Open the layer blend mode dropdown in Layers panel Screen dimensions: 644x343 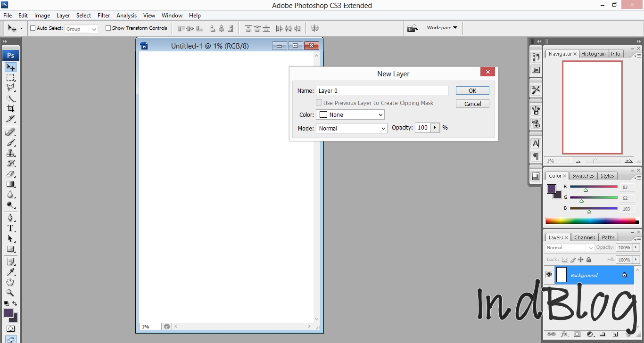tap(570, 248)
